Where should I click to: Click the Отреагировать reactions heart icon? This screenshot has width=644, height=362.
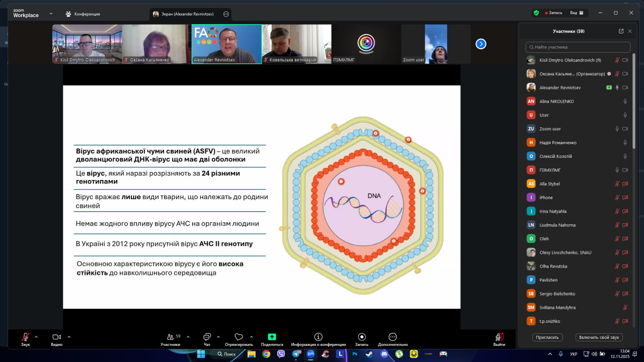[x=239, y=337]
